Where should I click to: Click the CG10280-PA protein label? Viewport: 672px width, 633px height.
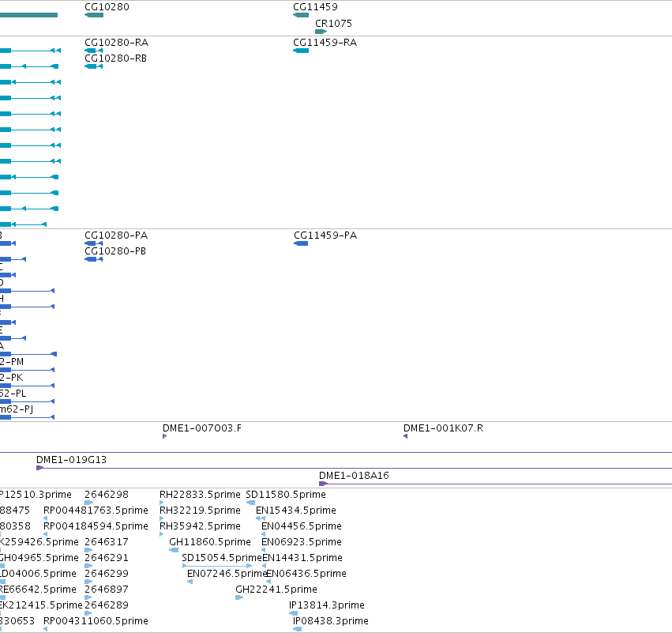tap(116, 235)
